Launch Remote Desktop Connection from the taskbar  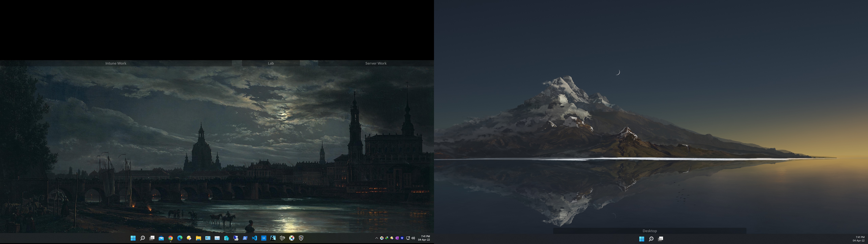236,238
